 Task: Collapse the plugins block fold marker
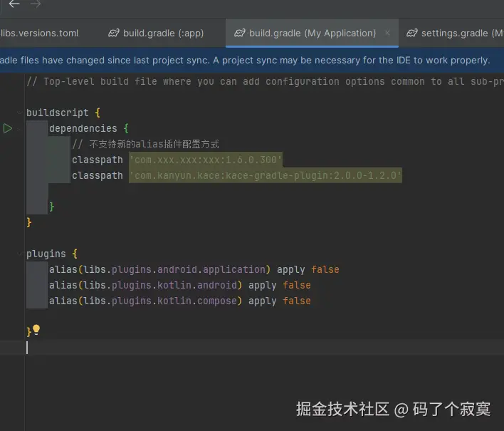[x=19, y=254]
